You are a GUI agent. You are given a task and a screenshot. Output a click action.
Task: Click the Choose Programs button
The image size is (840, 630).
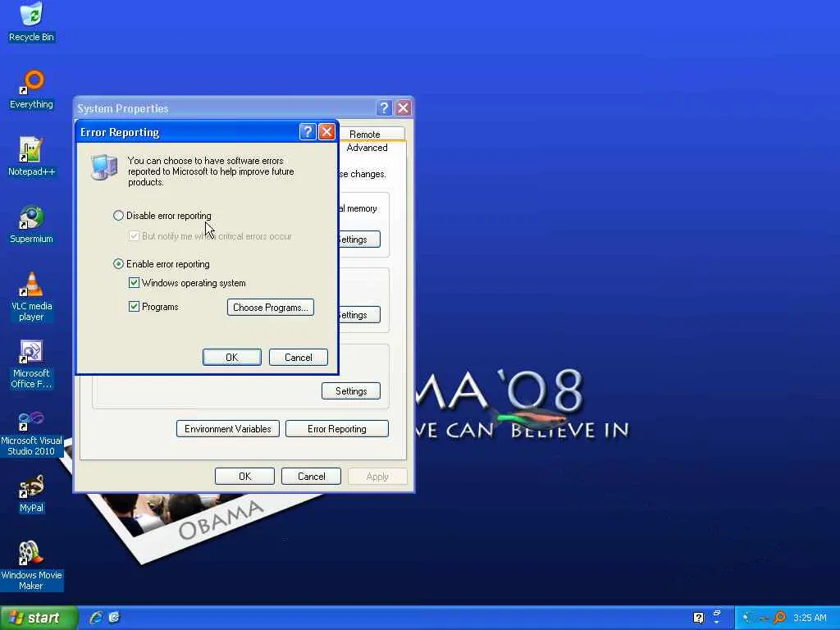click(x=271, y=308)
